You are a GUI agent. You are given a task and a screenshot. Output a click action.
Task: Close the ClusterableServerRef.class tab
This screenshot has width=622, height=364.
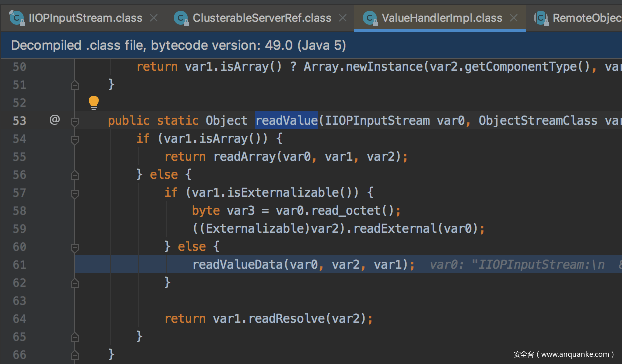point(343,18)
